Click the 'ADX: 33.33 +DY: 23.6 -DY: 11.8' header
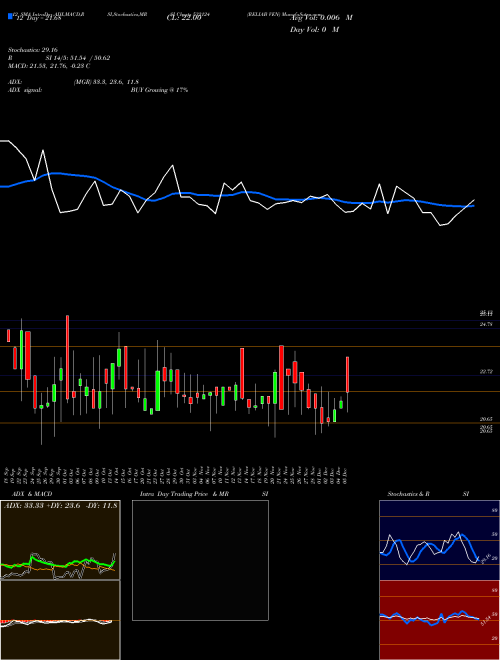 (61, 506)
